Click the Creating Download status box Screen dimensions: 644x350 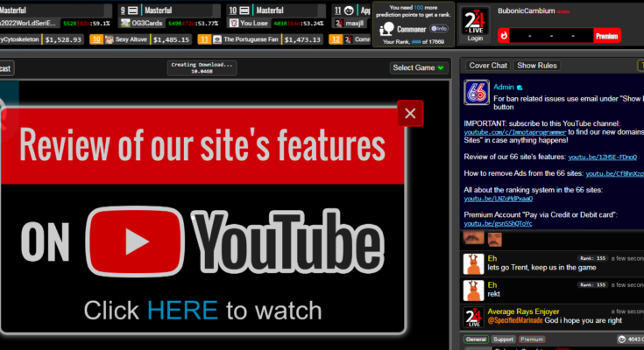(x=202, y=68)
